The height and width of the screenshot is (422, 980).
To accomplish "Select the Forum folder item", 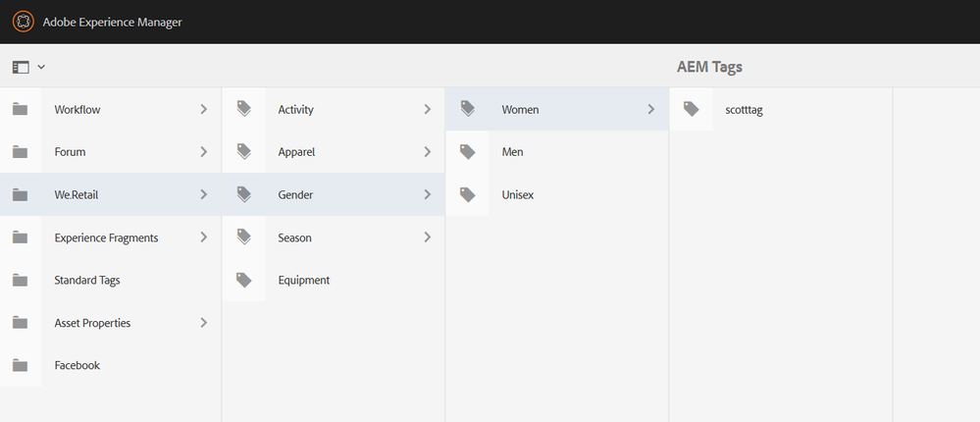I will tap(71, 152).
